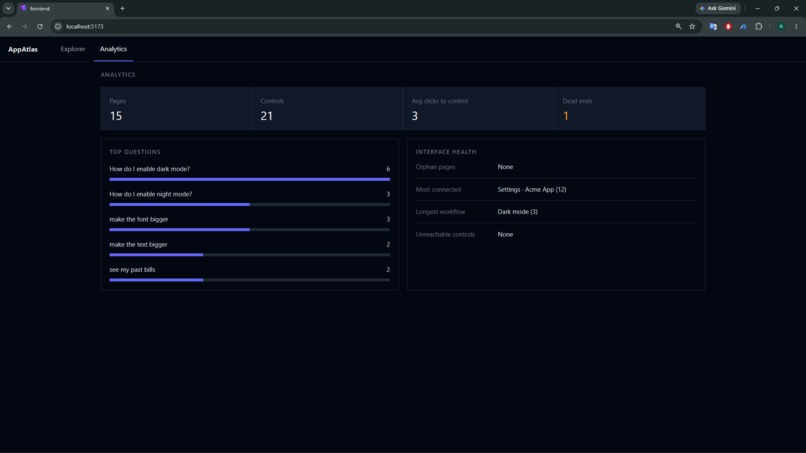Click the blue extension icon beside puzzle piece
This screenshot has height=453, width=806.
pos(743,26)
